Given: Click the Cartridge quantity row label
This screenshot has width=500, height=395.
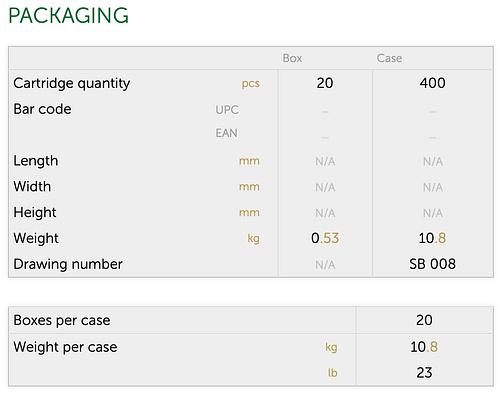Looking at the screenshot, I should click(x=72, y=83).
